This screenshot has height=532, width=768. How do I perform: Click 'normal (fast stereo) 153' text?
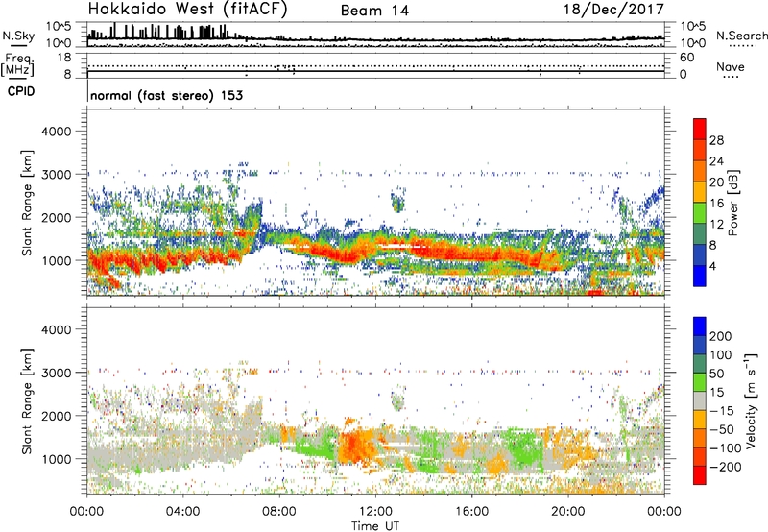click(x=166, y=95)
